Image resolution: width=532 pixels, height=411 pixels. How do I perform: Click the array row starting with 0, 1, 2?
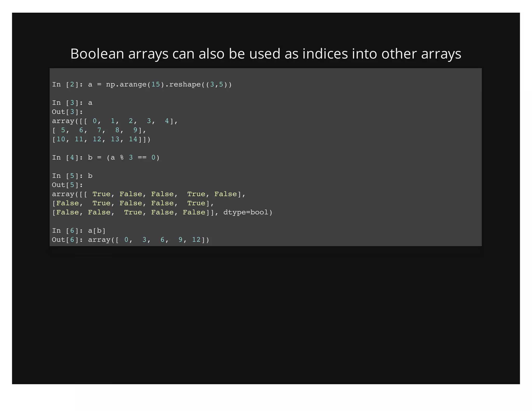(115, 121)
